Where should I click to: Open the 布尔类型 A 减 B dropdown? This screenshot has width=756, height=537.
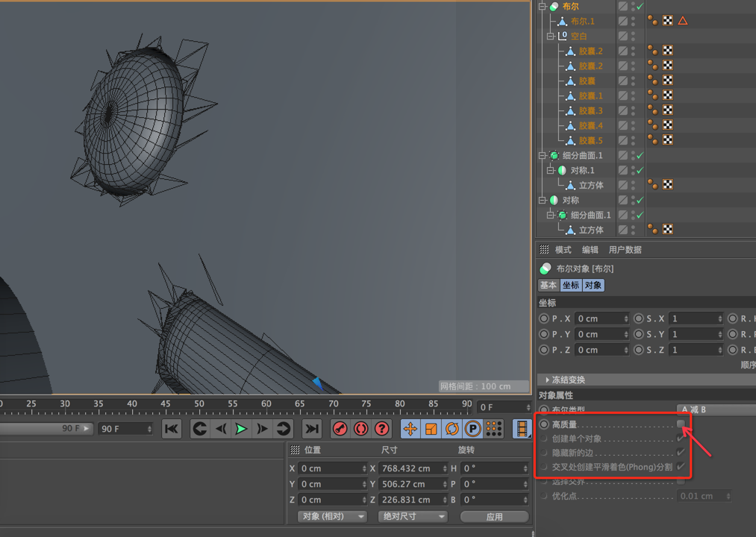(x=716, y=409)
